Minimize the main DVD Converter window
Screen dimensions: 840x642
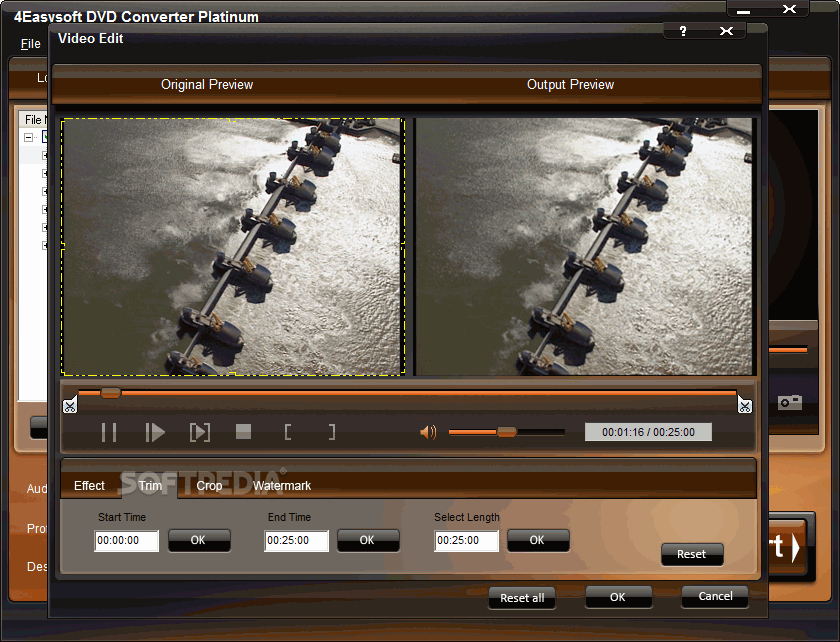(x=743, y=10)
